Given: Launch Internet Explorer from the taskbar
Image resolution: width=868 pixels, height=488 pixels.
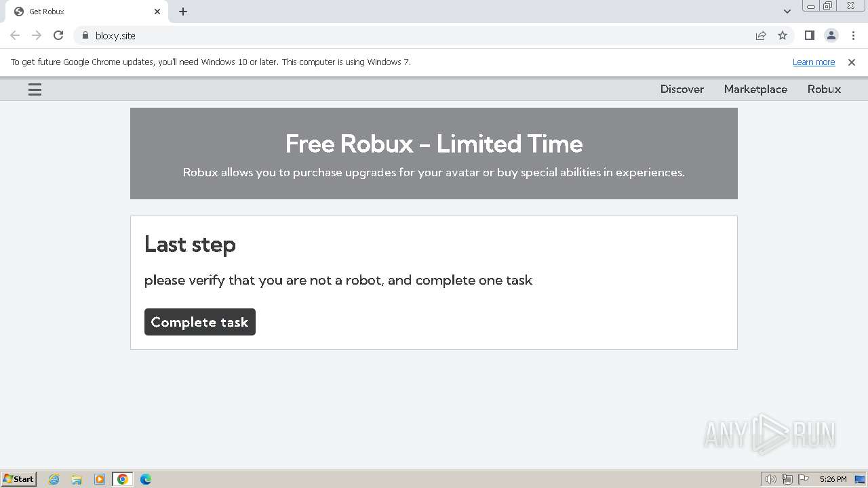Looking at the screenshot, I should click(x=54, y=479).
